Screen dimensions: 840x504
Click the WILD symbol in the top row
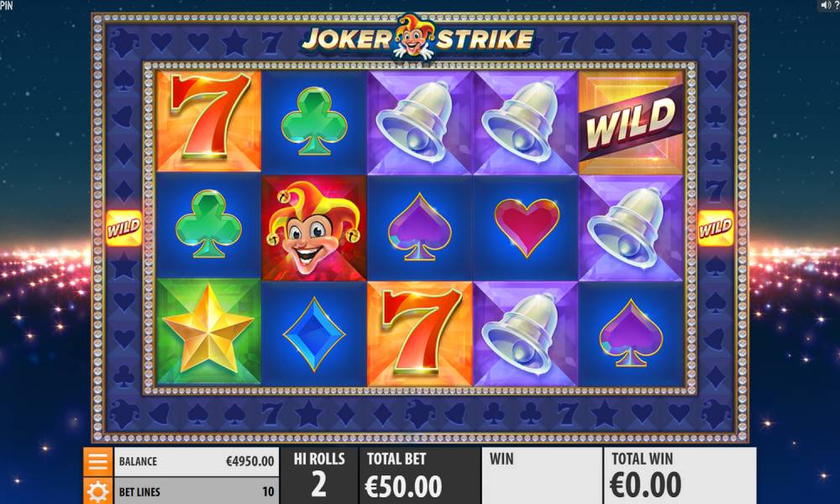coord(631,123)
